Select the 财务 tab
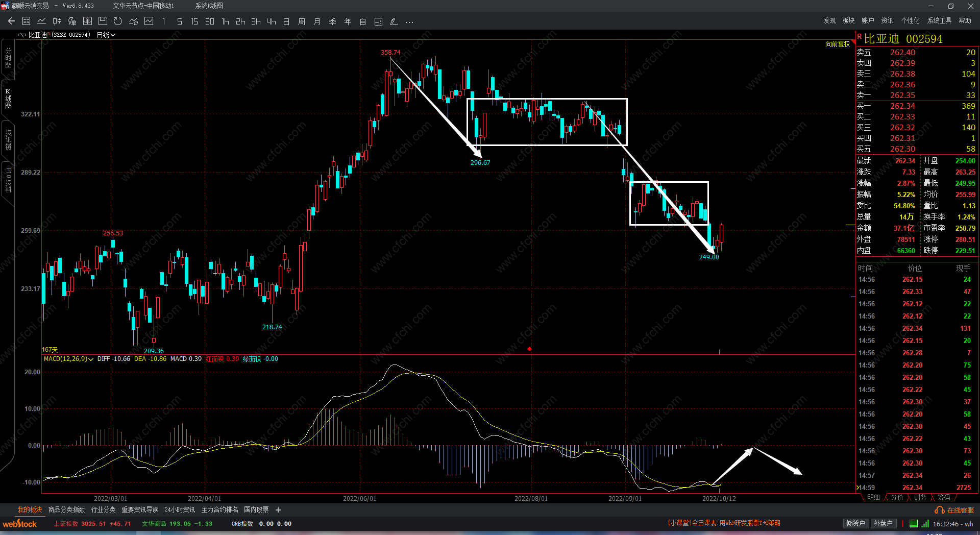The image size is (980, 535). click(x=920, y=497)
